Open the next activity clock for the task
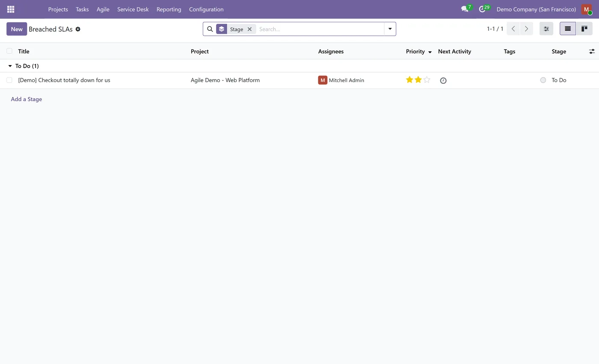Viewport: 599px width, 364px height. pyautogui.click(x=443, y=80)
